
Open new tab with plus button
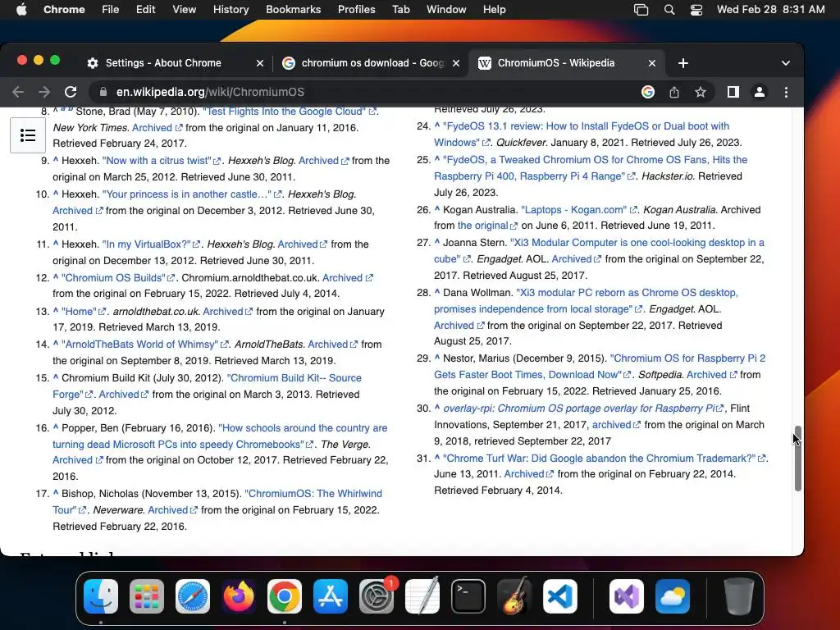click(683, 63)
